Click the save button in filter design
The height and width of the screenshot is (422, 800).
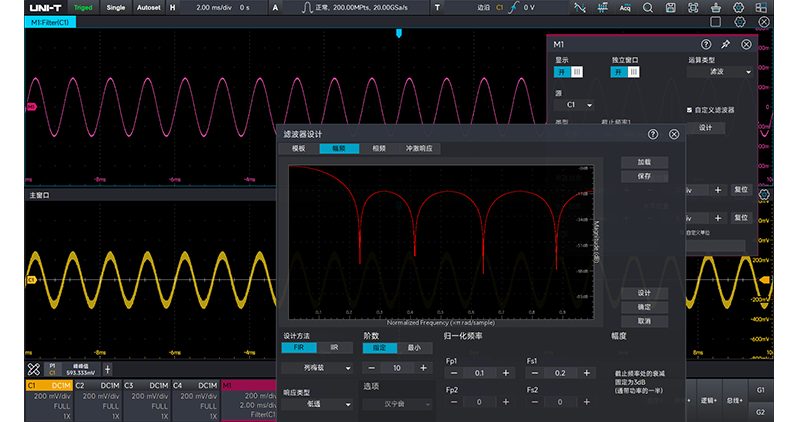coord(644,176)
